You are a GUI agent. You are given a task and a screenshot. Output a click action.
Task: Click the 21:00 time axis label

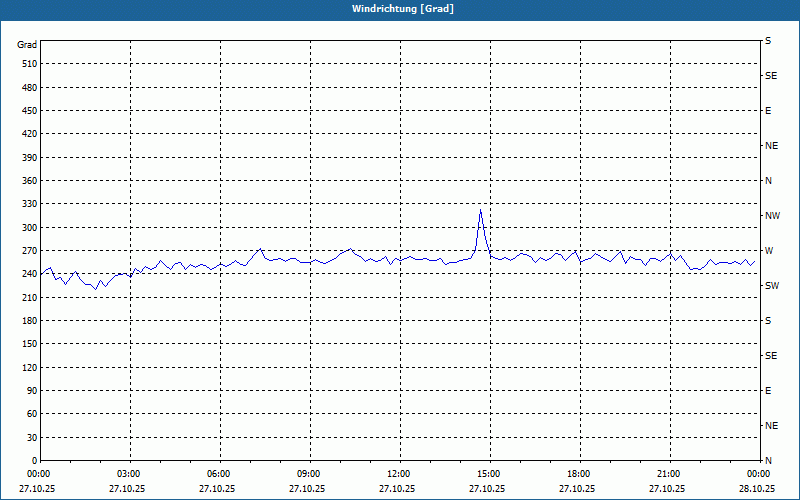click(668, 474)
